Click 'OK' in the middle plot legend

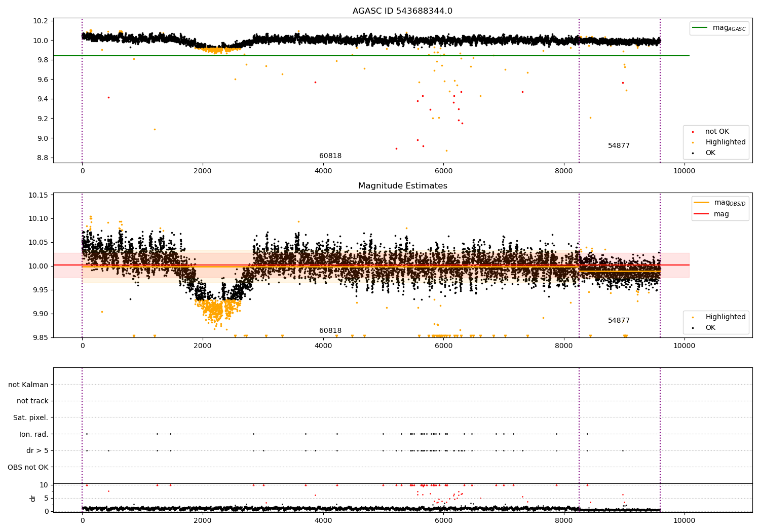710,327
